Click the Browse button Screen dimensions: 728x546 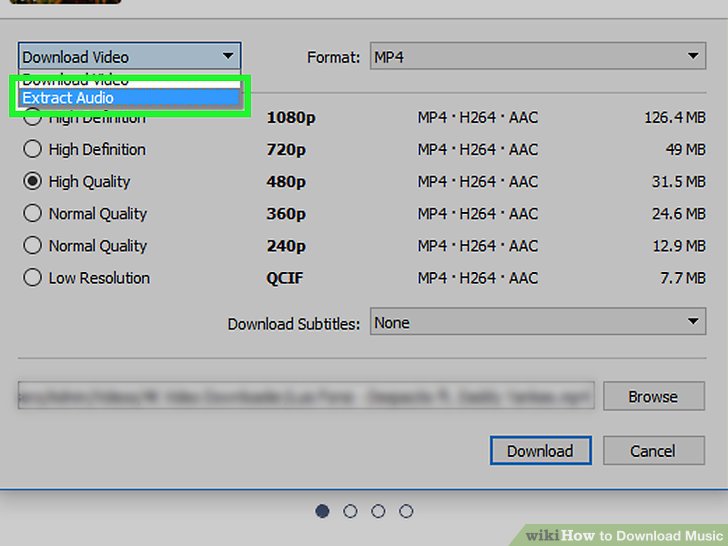coord(654,396)
